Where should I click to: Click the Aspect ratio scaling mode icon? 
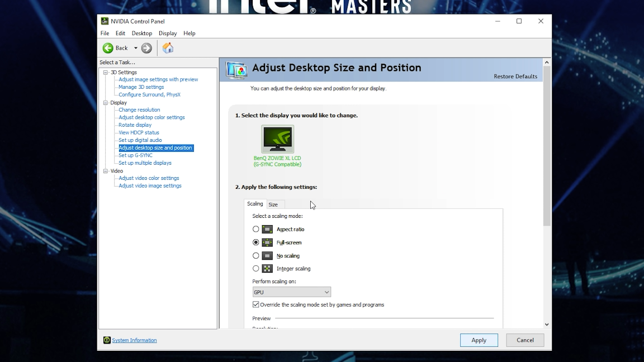[267, 229]
